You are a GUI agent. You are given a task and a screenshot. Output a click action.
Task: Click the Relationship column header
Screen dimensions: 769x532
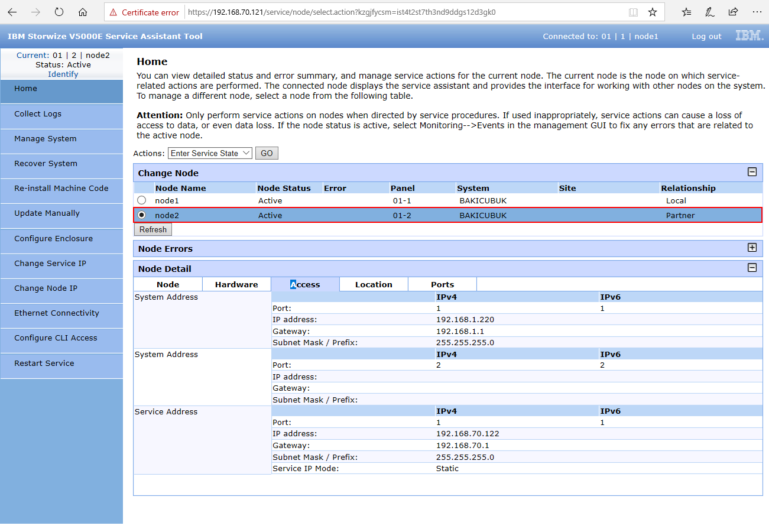point(688,188)
